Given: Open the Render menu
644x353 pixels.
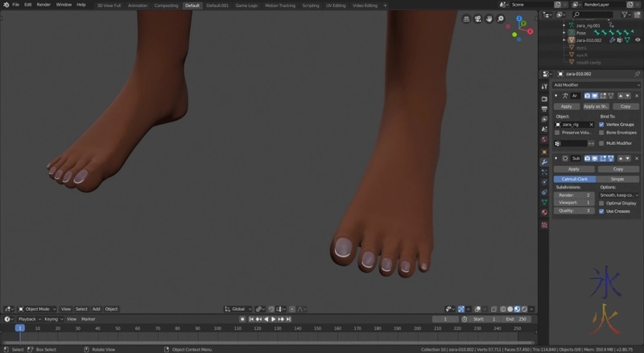Looking at the screenshot, I should click(x=43, y=5).
